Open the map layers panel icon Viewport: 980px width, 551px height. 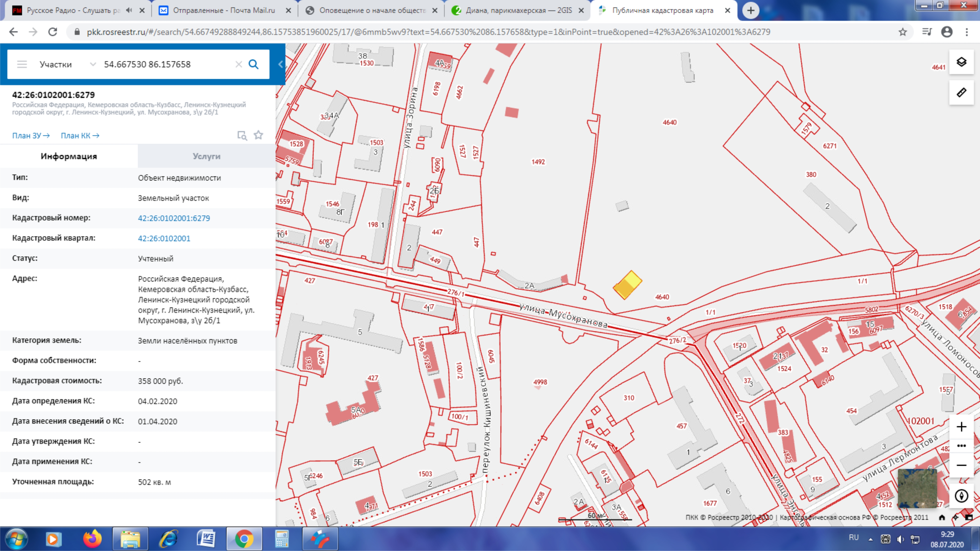click(961, 62)
